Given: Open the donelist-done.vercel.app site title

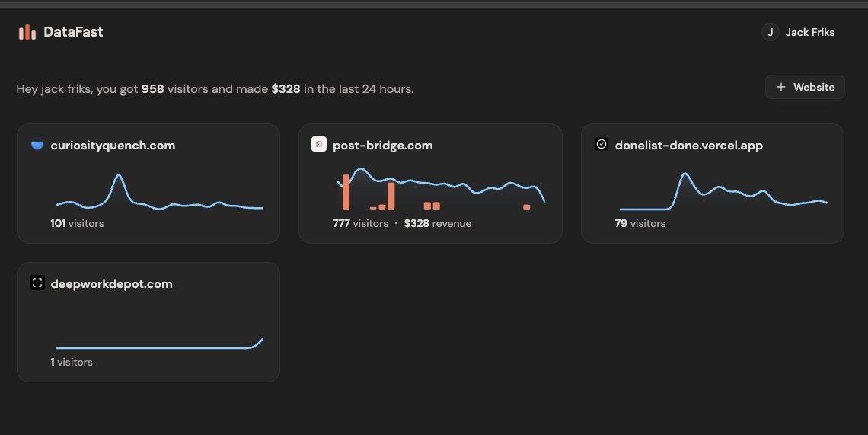Looking at the screenshot, I should pos(688,146).
